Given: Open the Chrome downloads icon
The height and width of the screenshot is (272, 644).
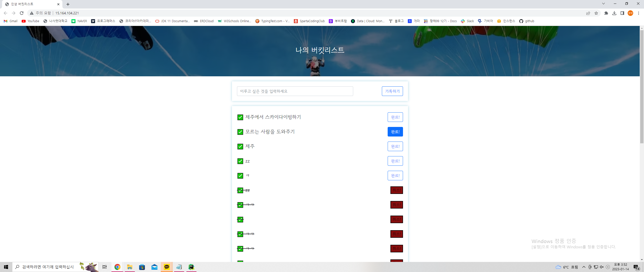Looking at the screenshot, I should click(614, 13).
